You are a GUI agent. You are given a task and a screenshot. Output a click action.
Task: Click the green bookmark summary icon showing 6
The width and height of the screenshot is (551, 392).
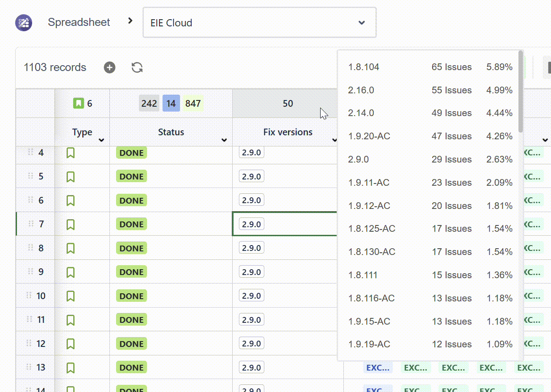(79, 104)
